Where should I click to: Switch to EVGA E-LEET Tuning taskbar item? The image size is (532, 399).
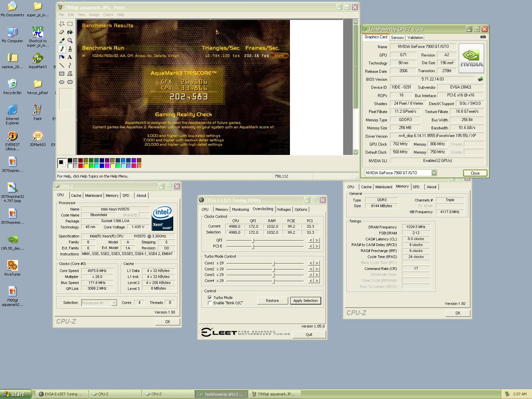click(62, 394)
